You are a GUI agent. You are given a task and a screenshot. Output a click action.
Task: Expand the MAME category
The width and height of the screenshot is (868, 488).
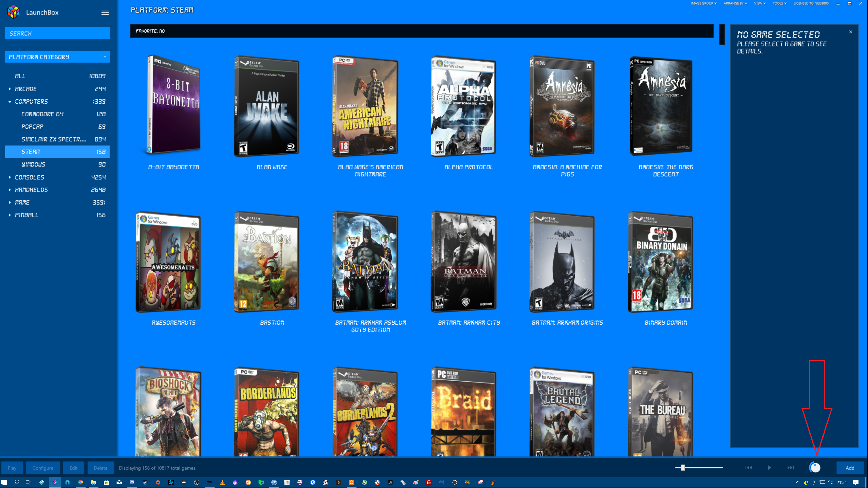[10, 202]
